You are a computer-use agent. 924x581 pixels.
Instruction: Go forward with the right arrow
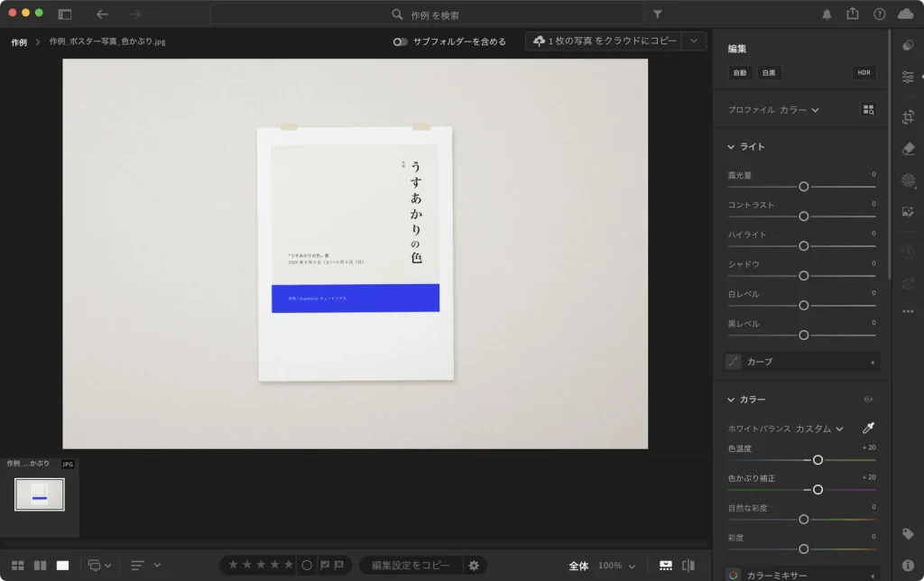coord(135,14)
